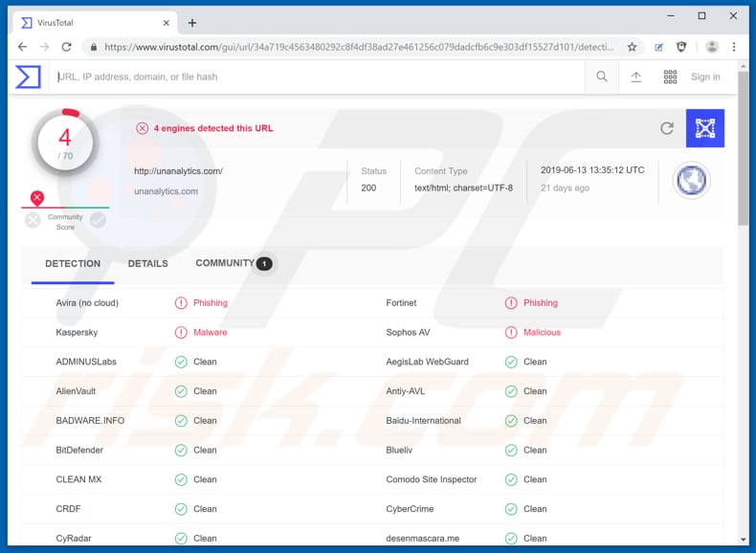Vote malicious with community X icon
This screenshot has width=756, height=553.
point(33,220)
